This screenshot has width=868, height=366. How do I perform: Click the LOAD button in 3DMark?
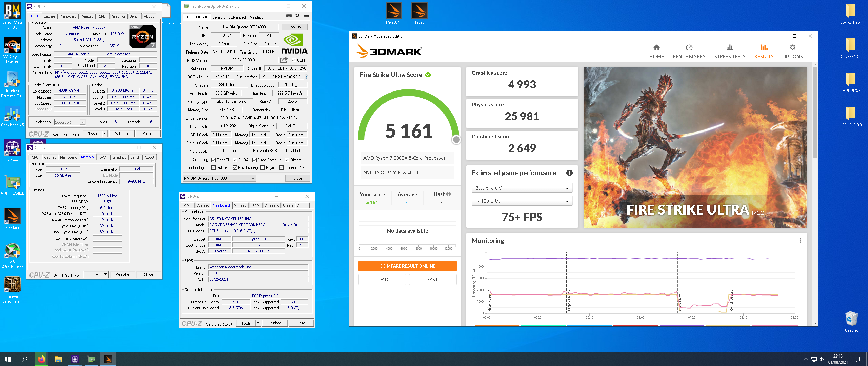(382, 280)
